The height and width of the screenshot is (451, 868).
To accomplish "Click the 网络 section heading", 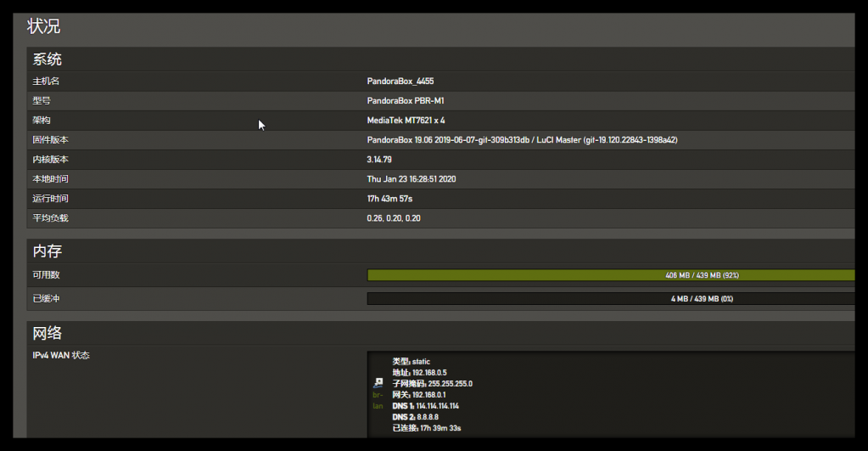I will coord(47,333).
